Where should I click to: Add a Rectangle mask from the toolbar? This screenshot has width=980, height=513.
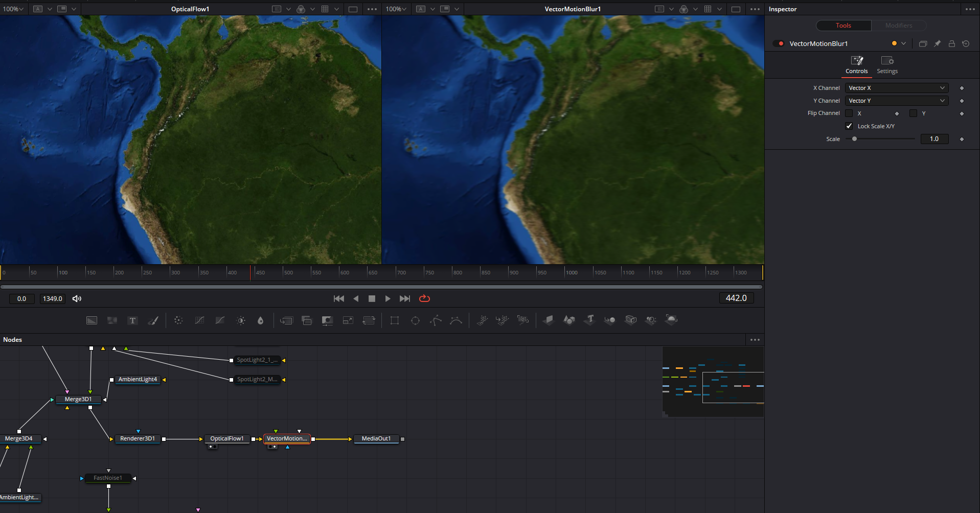(x=395, y=320)
